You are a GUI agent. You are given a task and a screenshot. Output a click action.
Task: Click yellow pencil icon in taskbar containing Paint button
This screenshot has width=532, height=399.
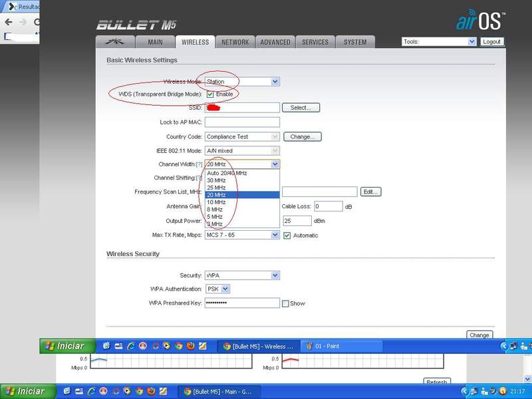click(203, 346)
